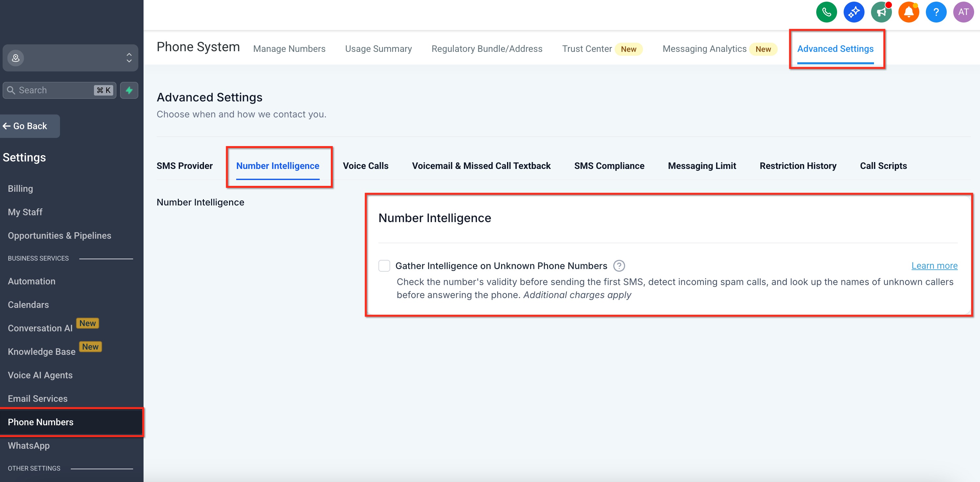Open Voice AI Agents in sidebar
Image resolution: width=980 pixels, height=482 pixels.
(40, 375)
